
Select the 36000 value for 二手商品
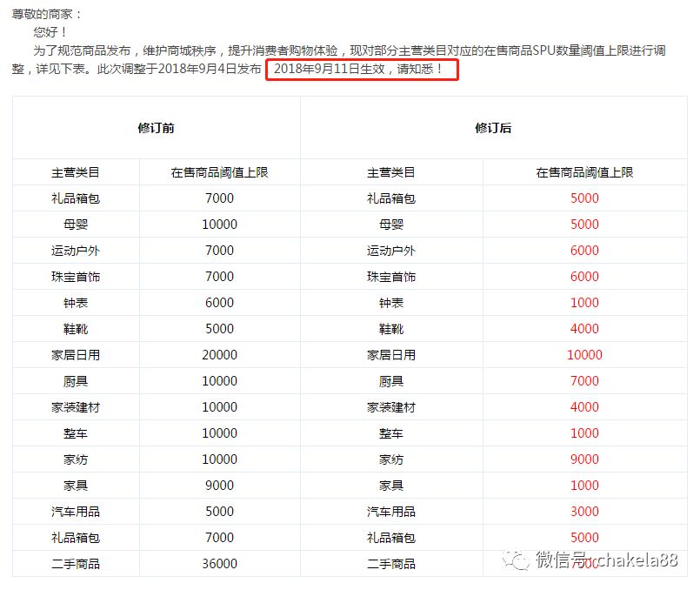(x=219, y=564)
